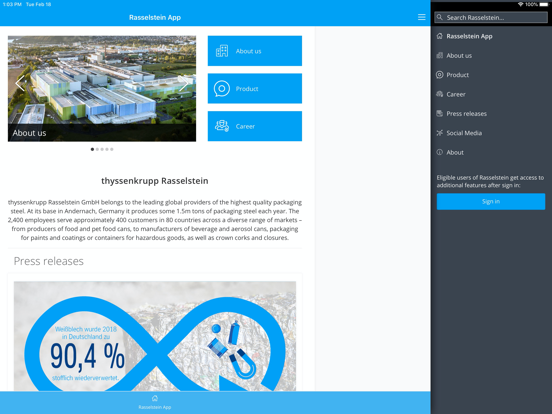Tap the blue About us tile
This screenshot has height=414, width=552.
pyautogui.click(x=255, y=51)
